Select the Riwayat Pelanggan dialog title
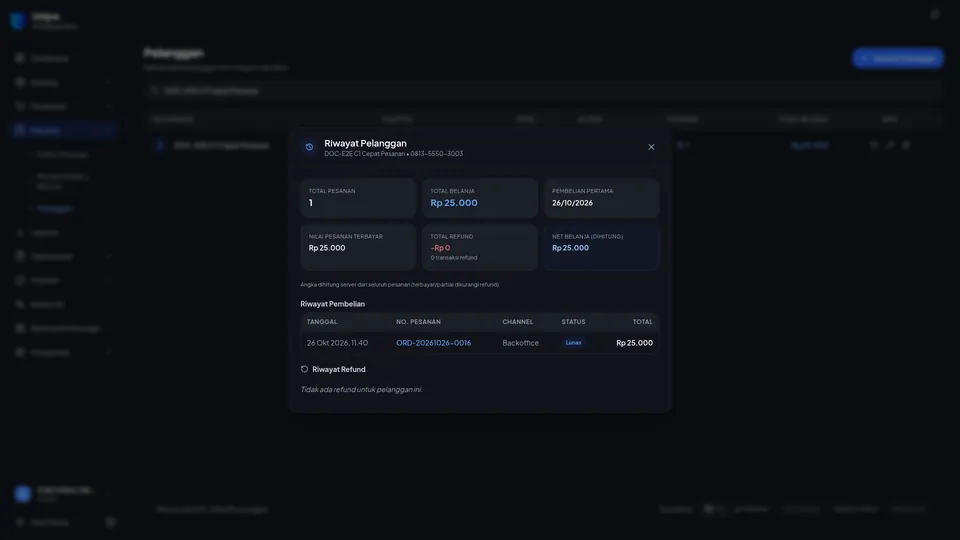The height and width of the screenshot is (540, 960). tap(366, 143)
